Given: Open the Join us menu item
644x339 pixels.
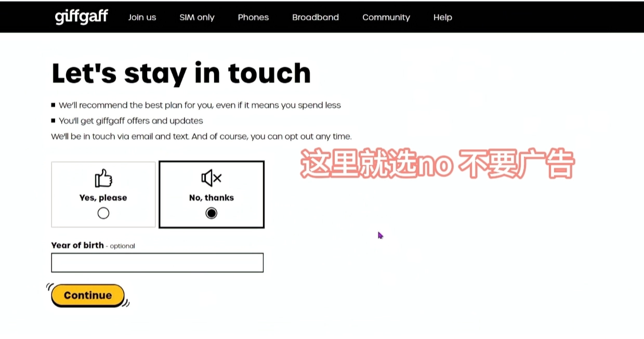Looking at the screenshot, I should point(142,17).
